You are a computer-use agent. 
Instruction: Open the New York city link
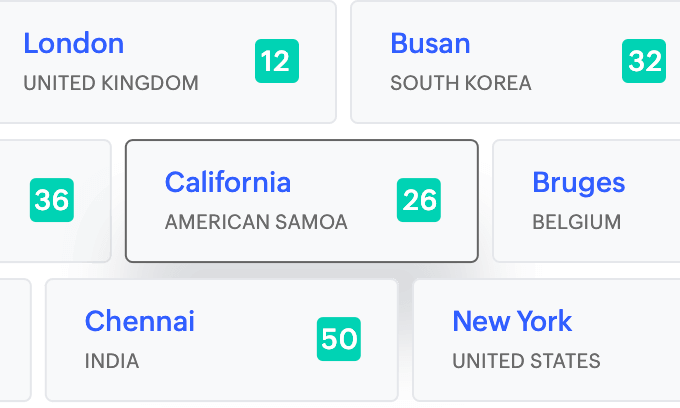(512, 321)
